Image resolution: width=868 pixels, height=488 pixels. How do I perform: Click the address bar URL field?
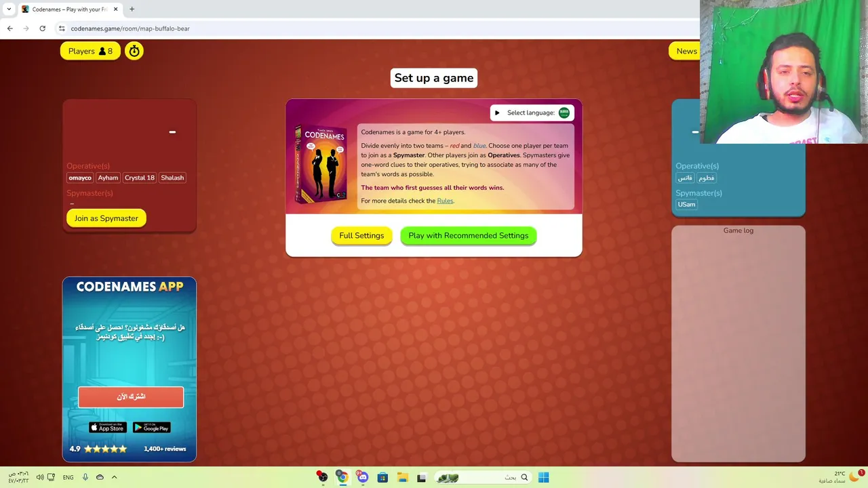pyautogui.click(x=380, y=28)
